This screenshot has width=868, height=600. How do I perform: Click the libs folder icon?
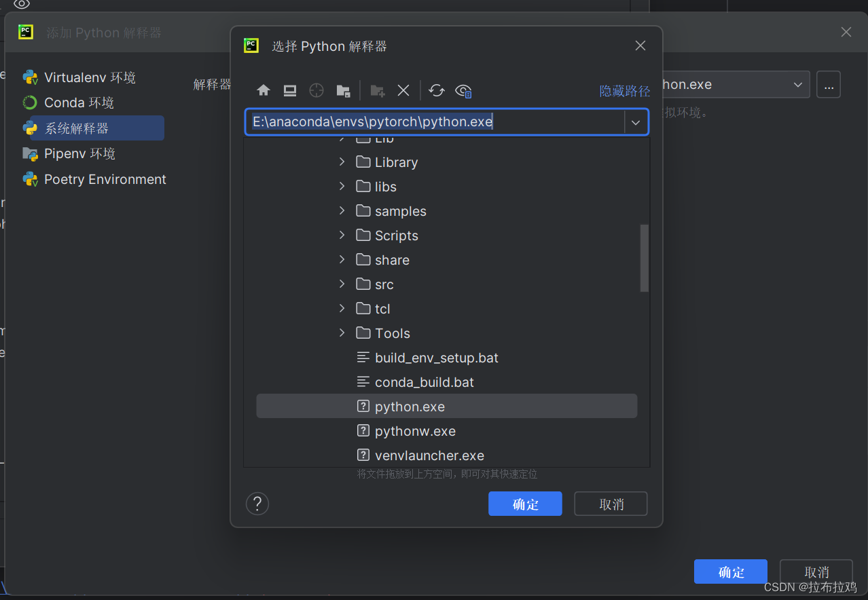363,186
